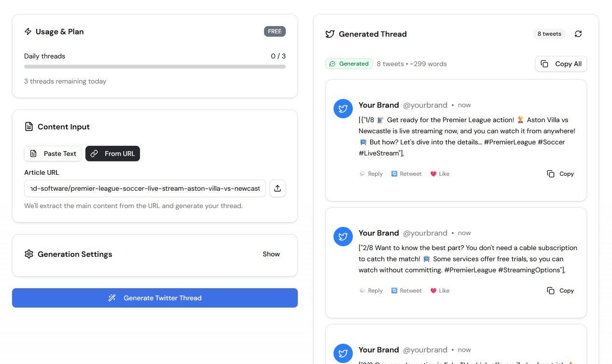Click the Generation Settings gear icon
Screen dimensions: 612x364
[x=29, y=254]
